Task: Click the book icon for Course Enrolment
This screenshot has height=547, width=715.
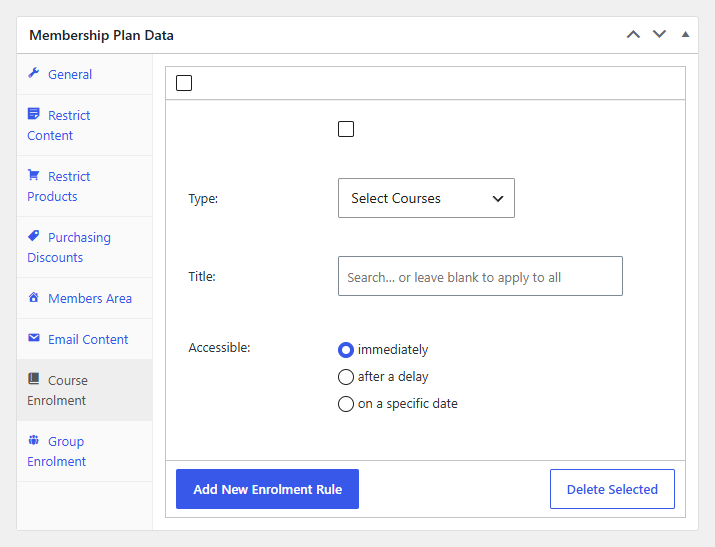Action: coord(34,379)
